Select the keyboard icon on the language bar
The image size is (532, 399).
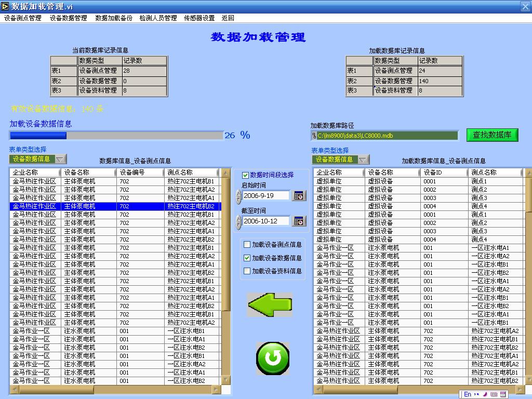[x=494, y=394]
